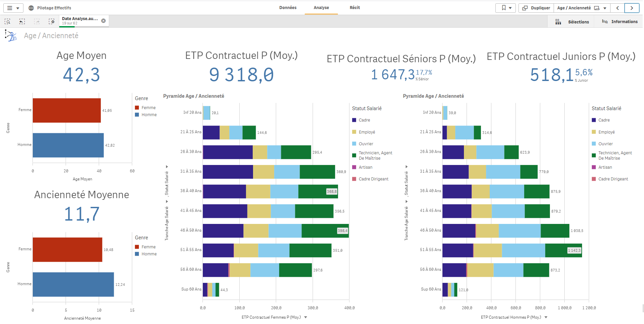The height and width of the screenshot is (324, 644).
Task: Remove the Date Analyse selection chip
Action: point(103,21)
